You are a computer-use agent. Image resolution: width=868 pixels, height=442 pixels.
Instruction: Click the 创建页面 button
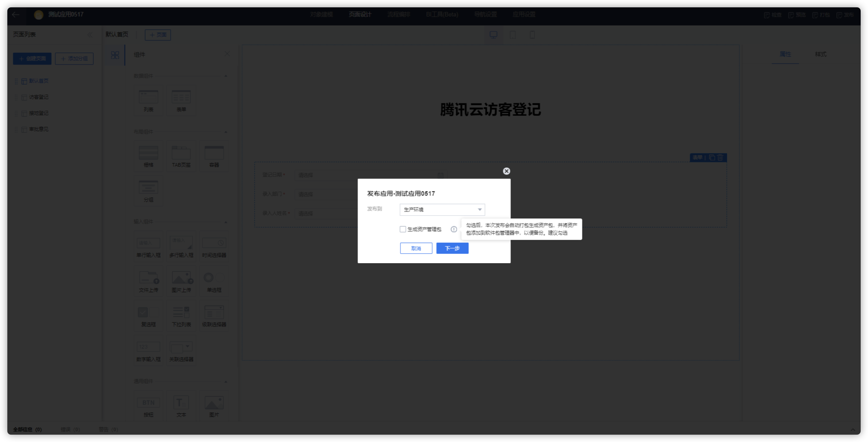pyautogui.click(x=32, y=59)
